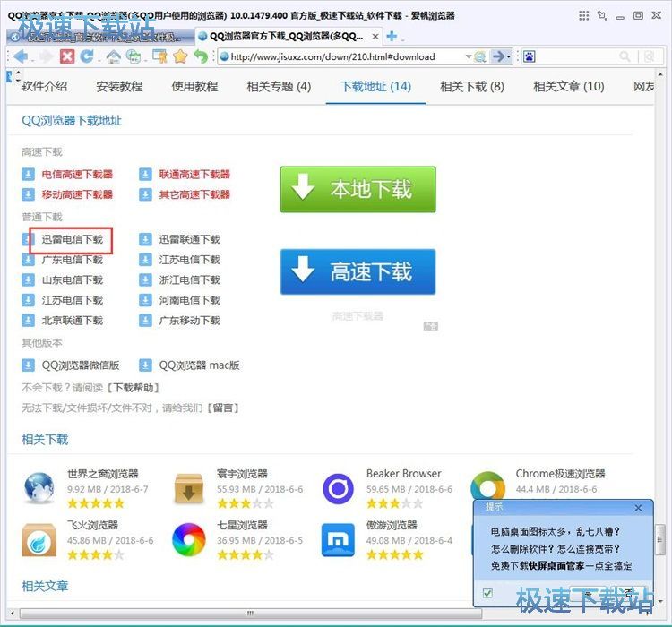Viewport: 672px width, 627px height.
Task: Click download icon beside QQ浏览器 mac版
Action: pyautogui.click(x=145, y=365)
